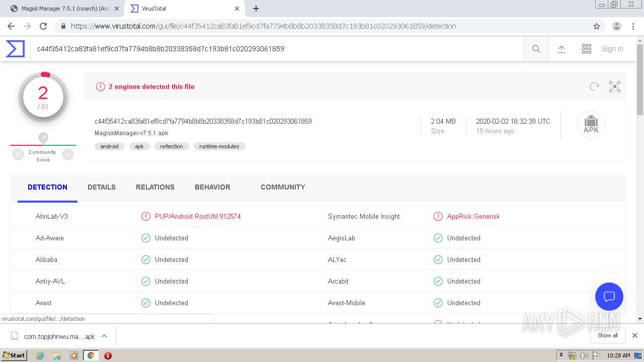Open the COMMUNITY tab
Image resolution: width=644 pixels, height=362 pixels.
point(283,187)
